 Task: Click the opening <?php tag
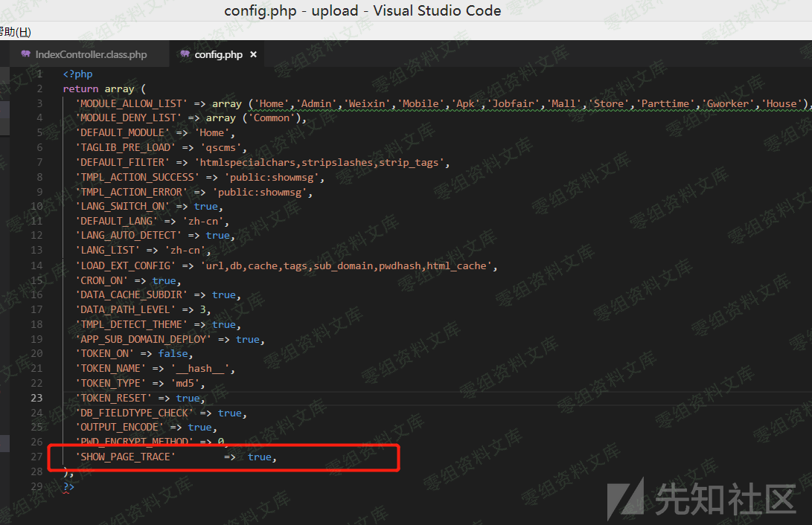tap(77, 74)
